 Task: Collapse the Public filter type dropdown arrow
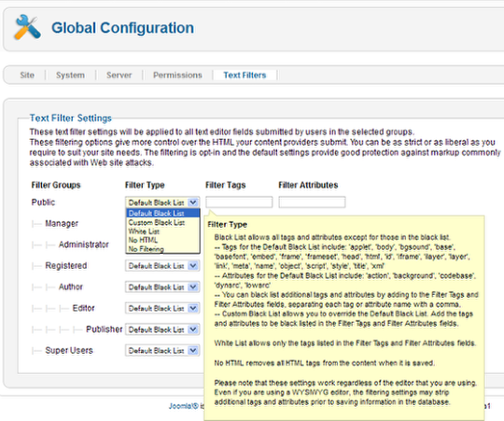(193, 203)
